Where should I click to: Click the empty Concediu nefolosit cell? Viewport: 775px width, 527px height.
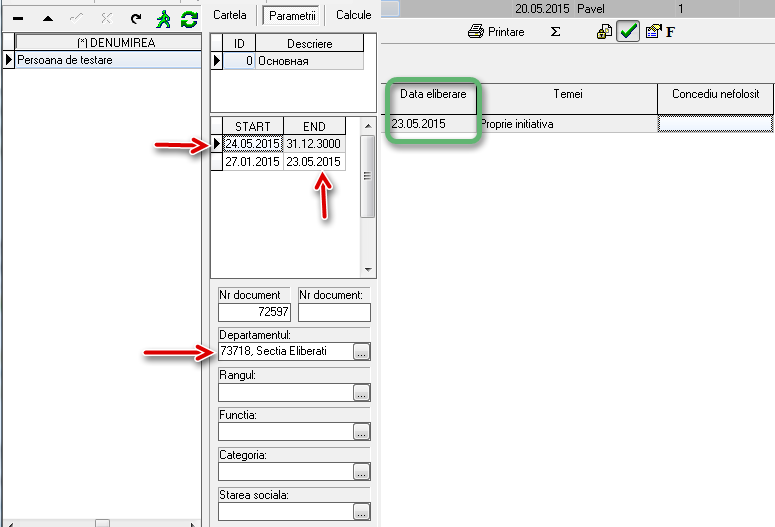click(715, 124)
